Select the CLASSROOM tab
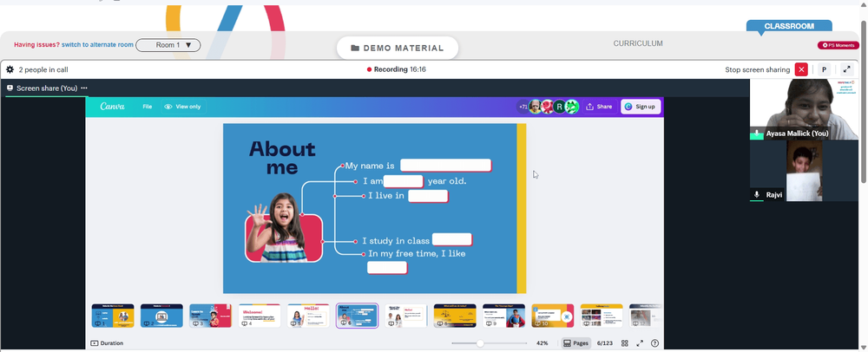 (789, 26)
